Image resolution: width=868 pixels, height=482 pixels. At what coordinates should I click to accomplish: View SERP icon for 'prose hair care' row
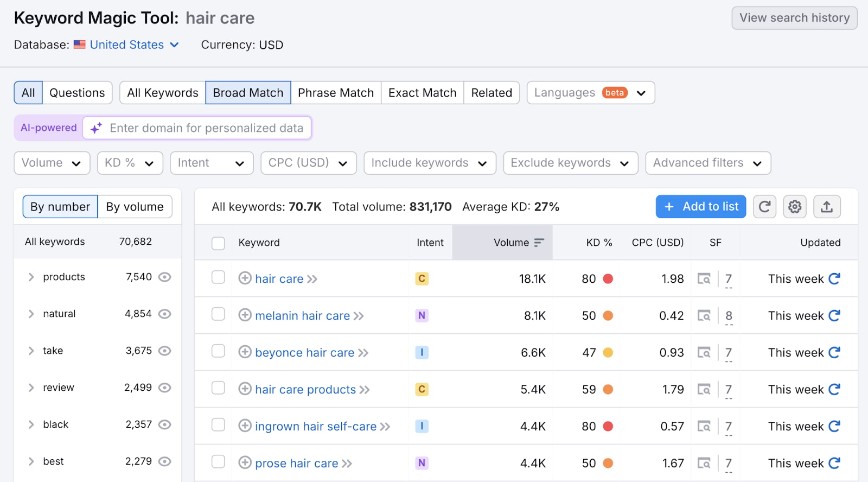[704, 464]
